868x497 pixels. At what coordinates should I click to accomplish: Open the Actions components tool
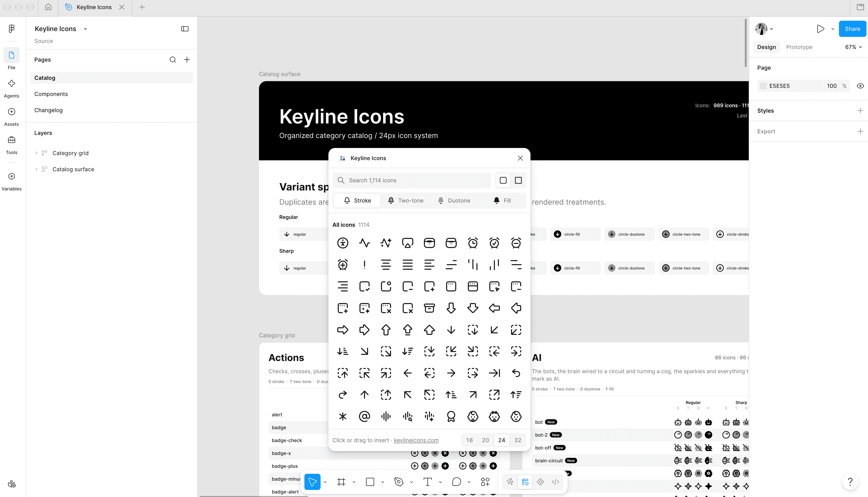485,482
